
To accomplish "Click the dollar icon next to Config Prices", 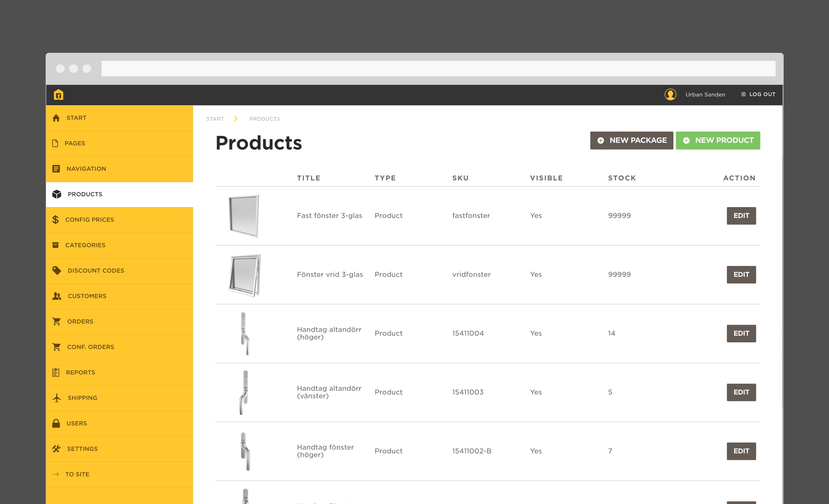I will point(56,219).
